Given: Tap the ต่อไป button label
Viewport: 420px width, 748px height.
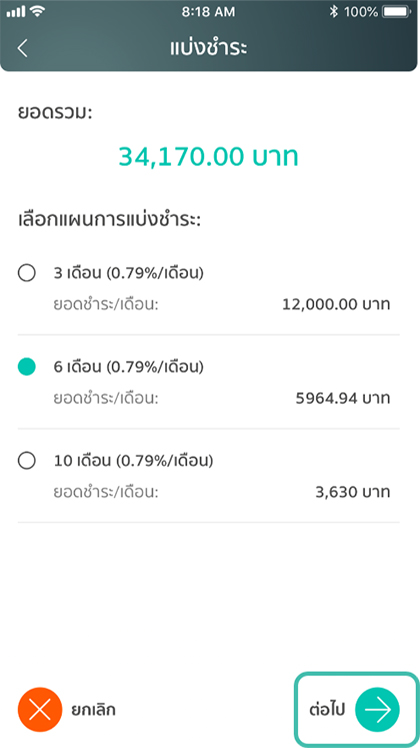Looking at the screenshot, I should [327, 709].
